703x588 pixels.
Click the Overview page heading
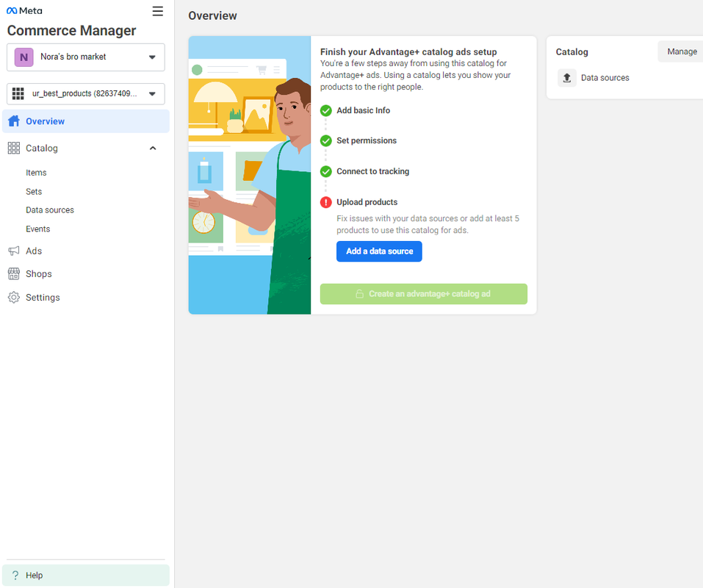pyautogui.click(x=212, y=15)
